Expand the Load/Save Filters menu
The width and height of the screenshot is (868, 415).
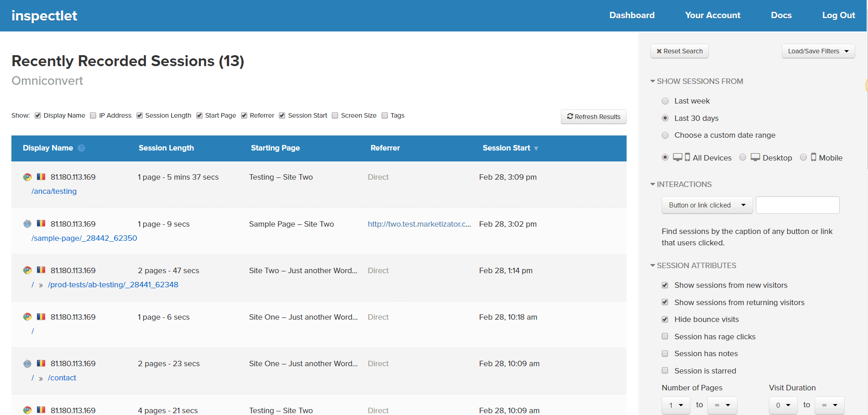[x=818, y=51]
